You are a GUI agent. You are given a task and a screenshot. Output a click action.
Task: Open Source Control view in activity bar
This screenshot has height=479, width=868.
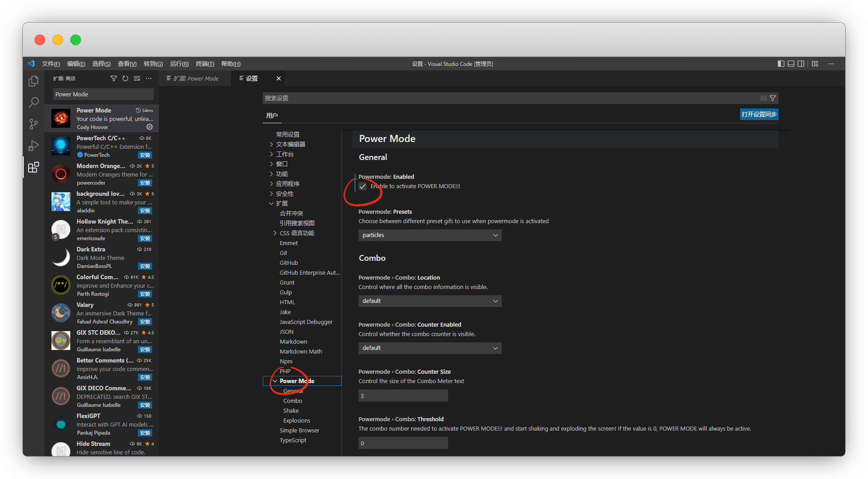click(x=34, y=124)
